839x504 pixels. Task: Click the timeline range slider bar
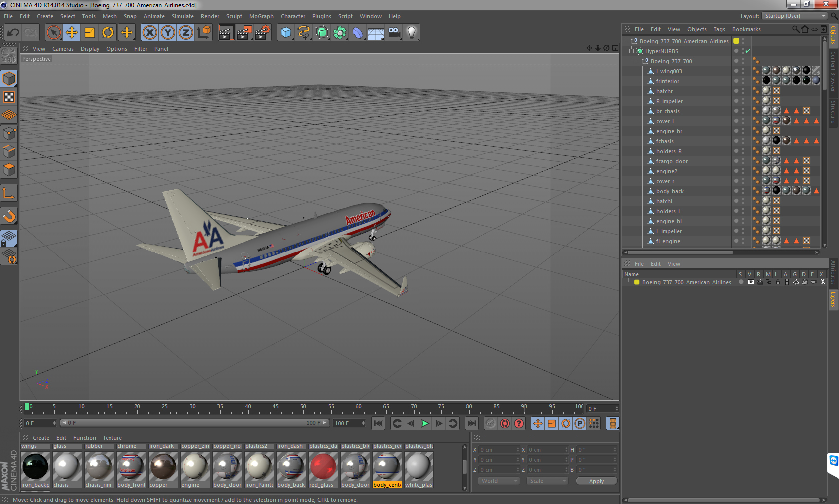tap(195, 423)
